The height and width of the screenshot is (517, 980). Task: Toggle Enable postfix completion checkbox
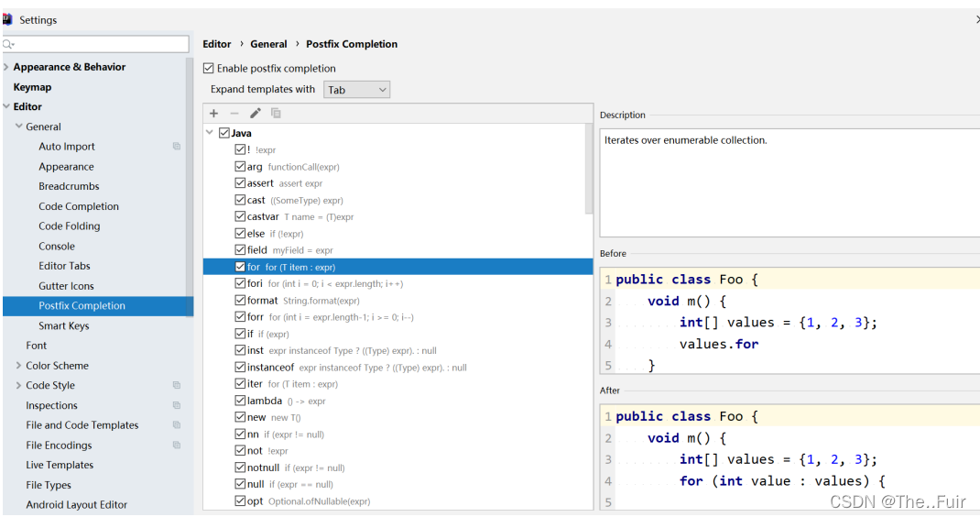(209, 68)
